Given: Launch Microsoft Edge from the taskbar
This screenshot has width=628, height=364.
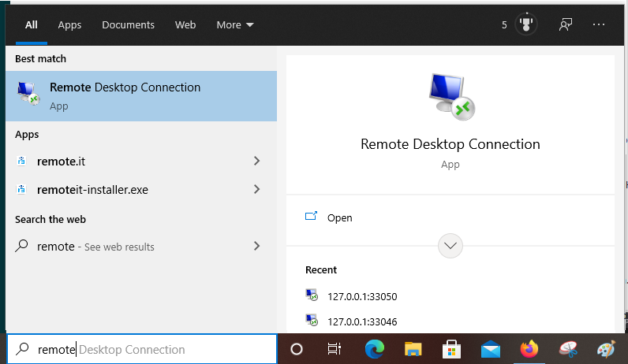Looking at the screenshot, I should coord(375,349).
